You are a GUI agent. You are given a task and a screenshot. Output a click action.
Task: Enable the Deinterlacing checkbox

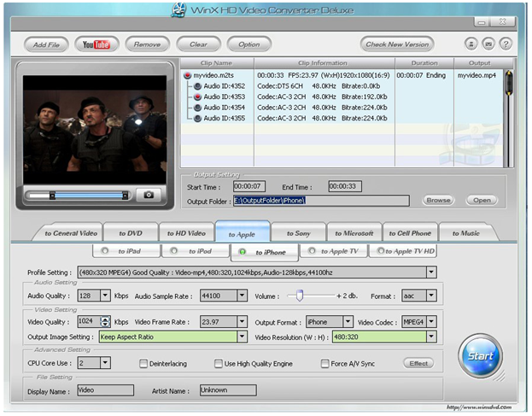click(x=143, y=364)
